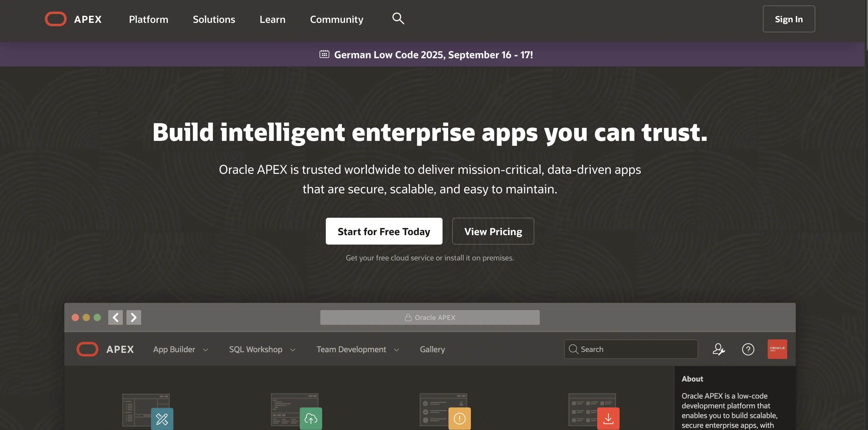Open the Community menu
The width and height of the screenshot is (868, 430).
[336, 19]
